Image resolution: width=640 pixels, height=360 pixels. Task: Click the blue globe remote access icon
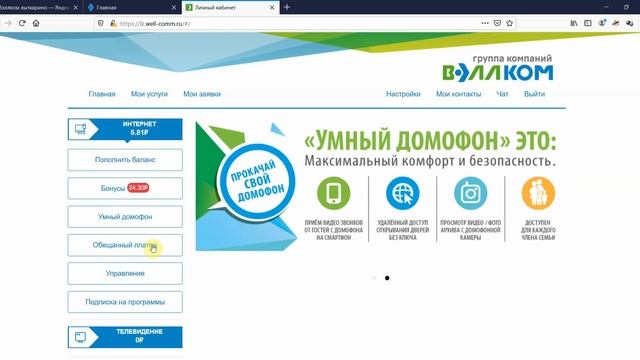click(402, 193)
